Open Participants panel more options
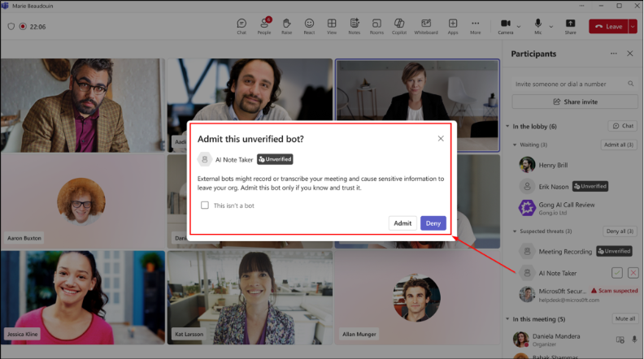This screenshot has height=359, width=644. click(x=614, y=54)
